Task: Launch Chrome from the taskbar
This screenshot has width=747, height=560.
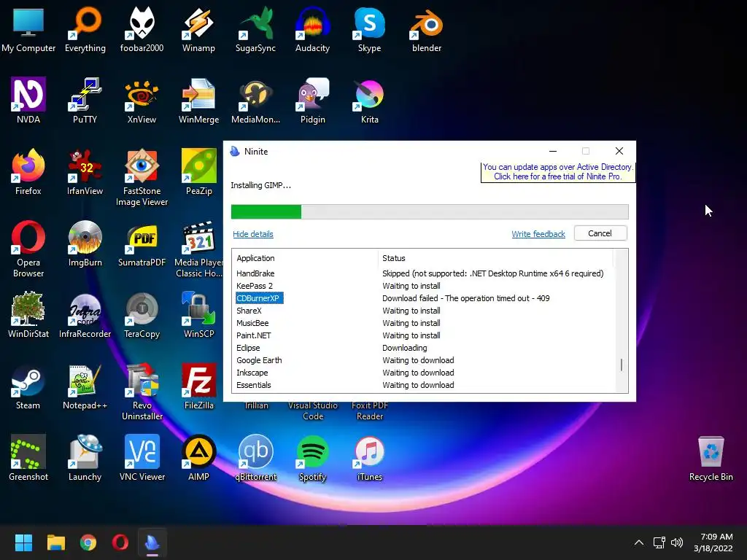Action: [88, 542]
